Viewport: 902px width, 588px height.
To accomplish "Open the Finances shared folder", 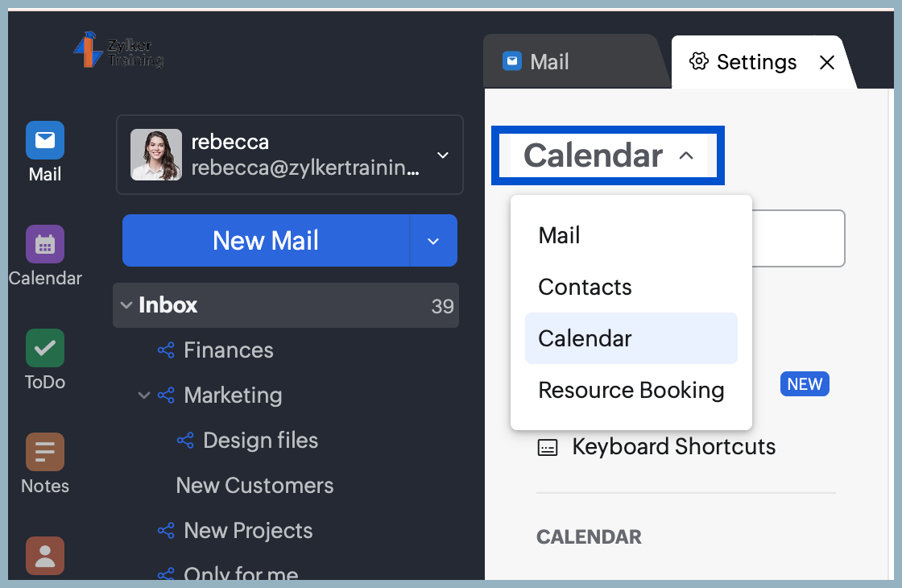I will click(229, 350).
